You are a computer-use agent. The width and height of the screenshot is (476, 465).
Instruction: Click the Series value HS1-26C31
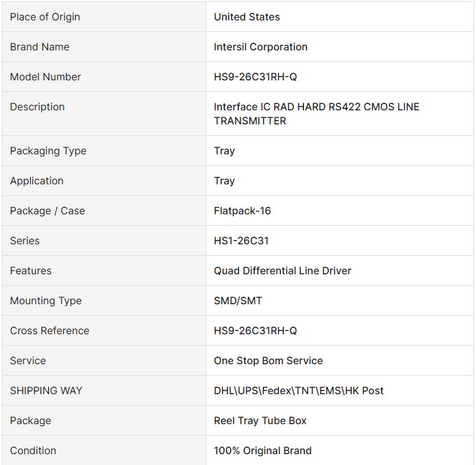click(242, 241)
